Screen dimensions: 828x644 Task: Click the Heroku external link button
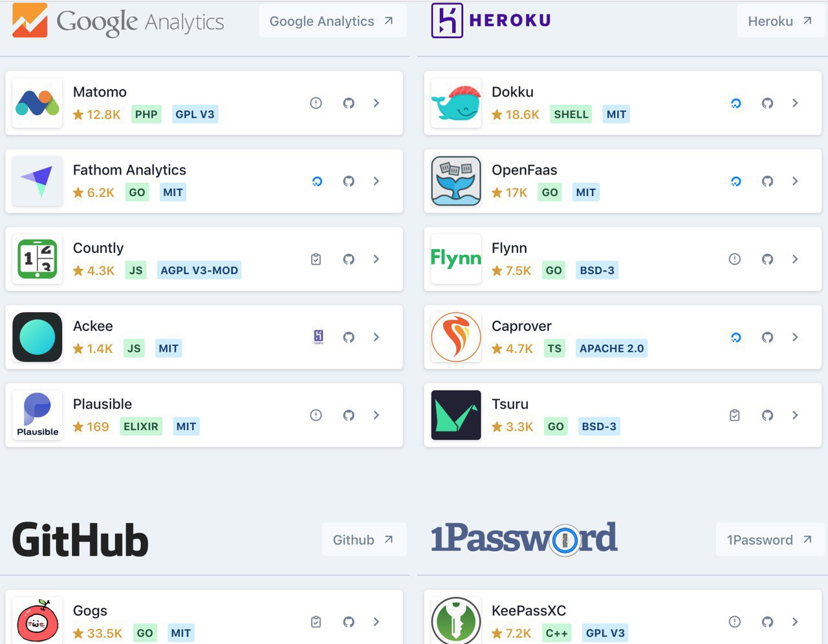pos(779,21)
